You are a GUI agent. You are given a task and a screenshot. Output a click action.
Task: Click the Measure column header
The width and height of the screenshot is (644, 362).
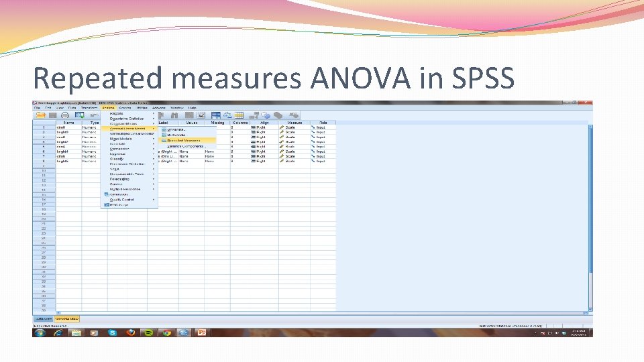[x=294, y=123]
